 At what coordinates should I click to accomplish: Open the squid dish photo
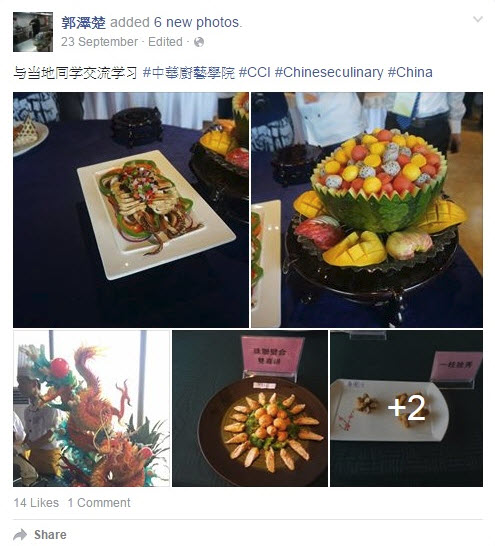[131, 210]
